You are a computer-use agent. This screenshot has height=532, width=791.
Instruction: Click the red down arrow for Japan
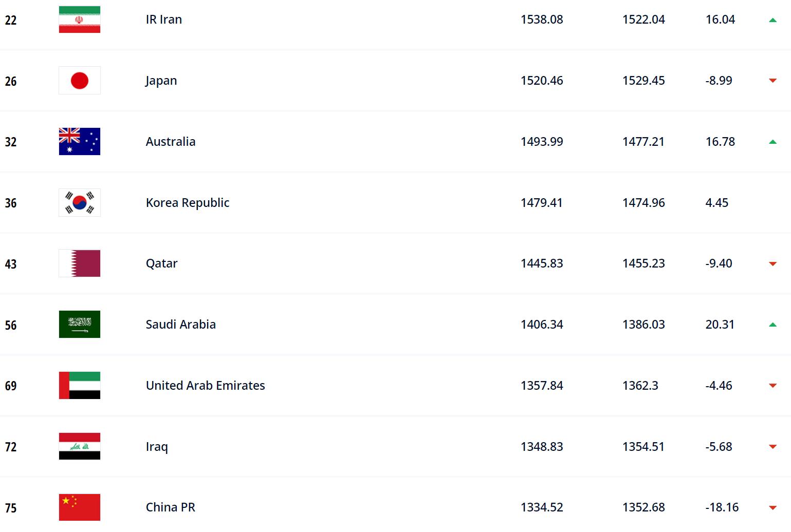(x=772, y=81)
